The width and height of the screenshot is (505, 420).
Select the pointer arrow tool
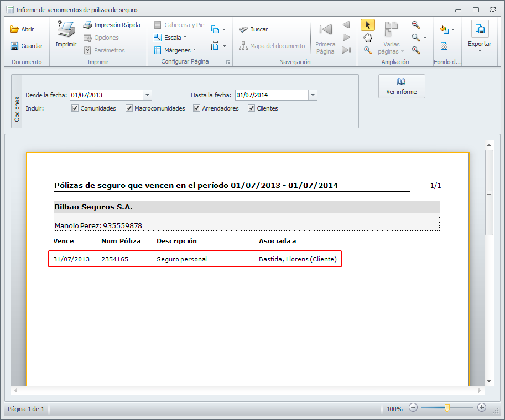(368, 25)
